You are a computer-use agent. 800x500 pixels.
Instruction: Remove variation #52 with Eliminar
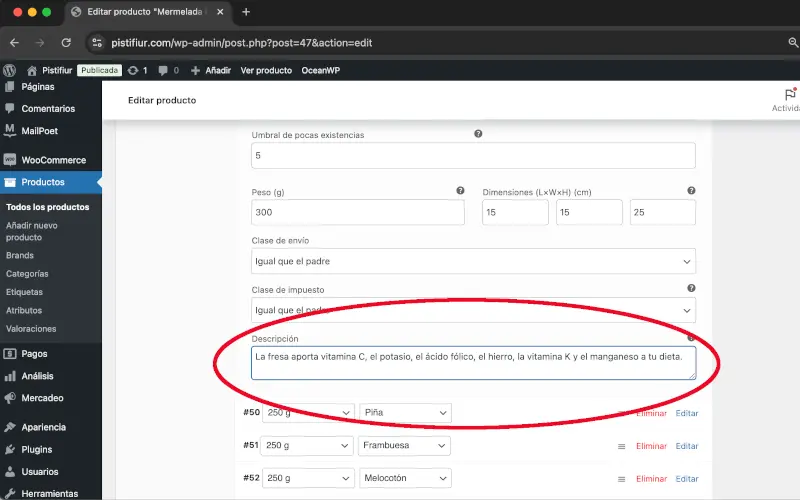click(651, 479)
